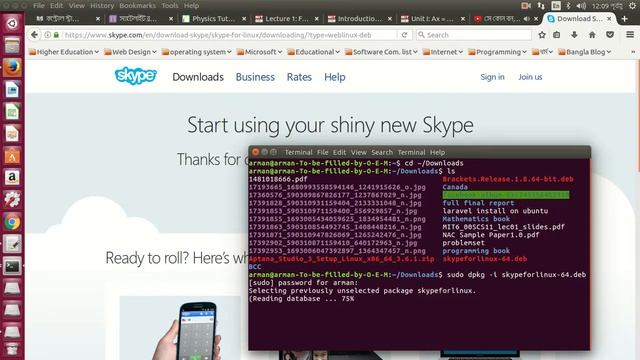Open Firefox File menu
The width and height of the screenshot is (640, 360).
click(x=39, y=6)
